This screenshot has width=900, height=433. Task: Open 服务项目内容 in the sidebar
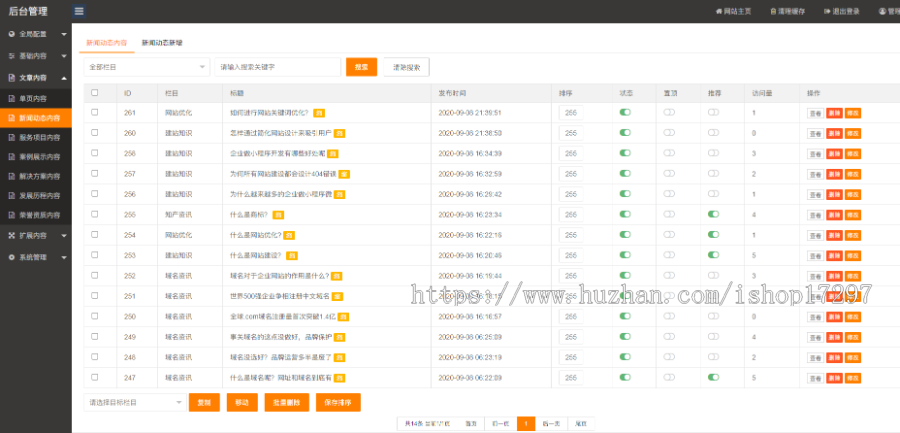pos(39,137)
